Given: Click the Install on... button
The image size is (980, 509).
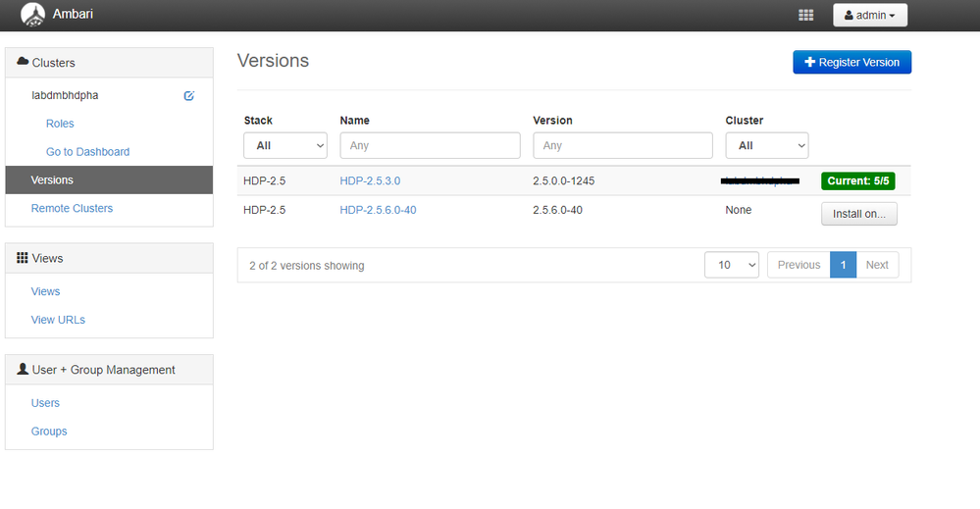Looking at the screenshot, I should coord(858,214).
